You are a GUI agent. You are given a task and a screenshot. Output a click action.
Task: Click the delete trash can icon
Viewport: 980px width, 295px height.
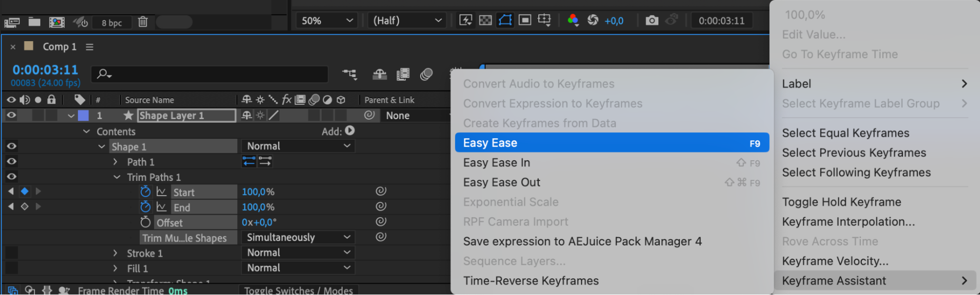(x=143, y=22)
